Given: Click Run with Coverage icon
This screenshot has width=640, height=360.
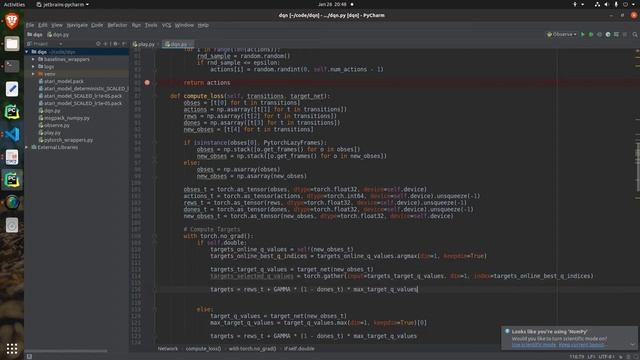Looking at the screenshot, I should (x=599, y=35).
